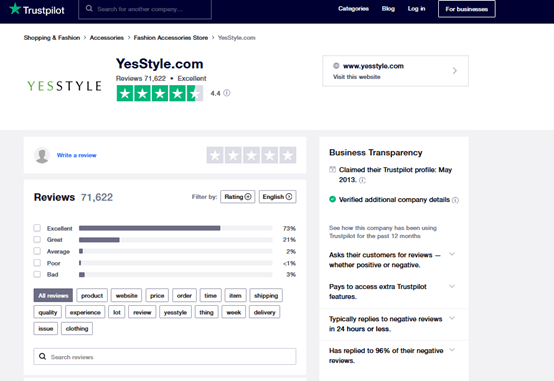Viewport: 554px width, 381px height.
Task: Focus the Search for another company field
Action: [145, 9]
